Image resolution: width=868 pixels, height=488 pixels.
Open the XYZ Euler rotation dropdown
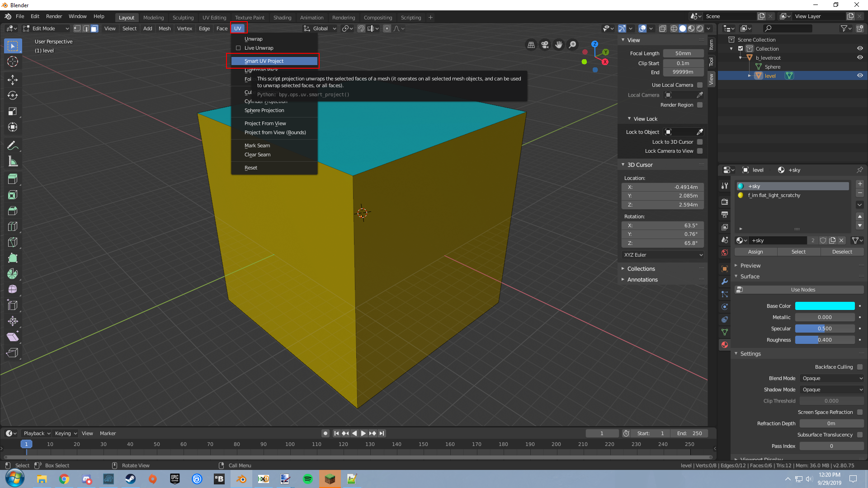click(663, 255)
